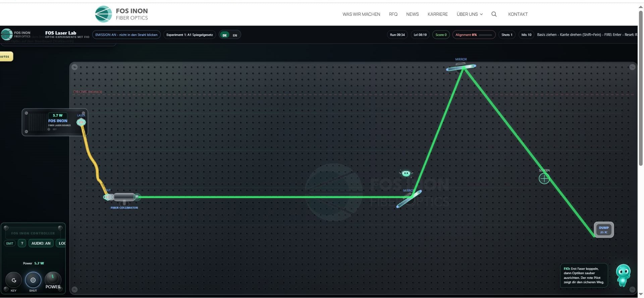644x298 pixels.
Task: Switch language to EN
Action: (235, 35)
